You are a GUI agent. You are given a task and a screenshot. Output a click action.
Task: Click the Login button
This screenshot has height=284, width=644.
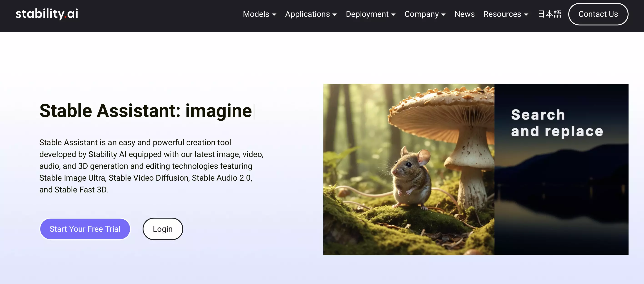[x=163, y=229]
